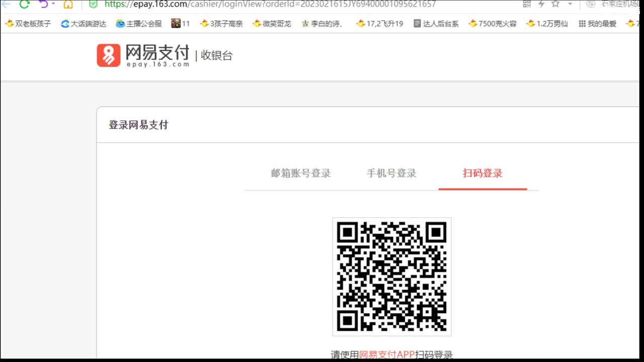
Task: Switch to the 邮箱账号登录 tab
Action: pyautogui.click(x=301, y=173)
